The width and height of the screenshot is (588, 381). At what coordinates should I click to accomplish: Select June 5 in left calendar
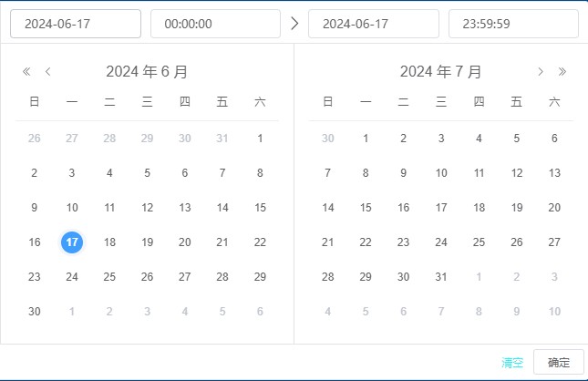pos(147,173)
